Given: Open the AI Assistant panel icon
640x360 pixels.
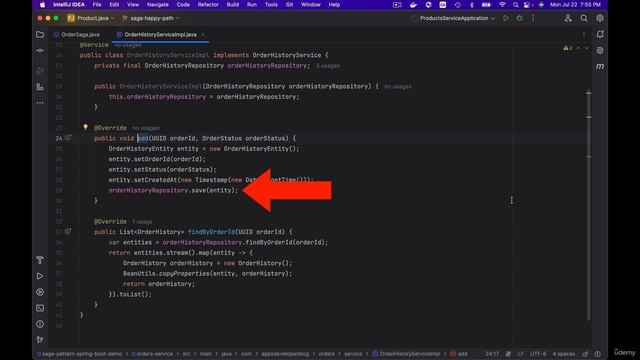Looking at the screenshot, I should point(600,51).
